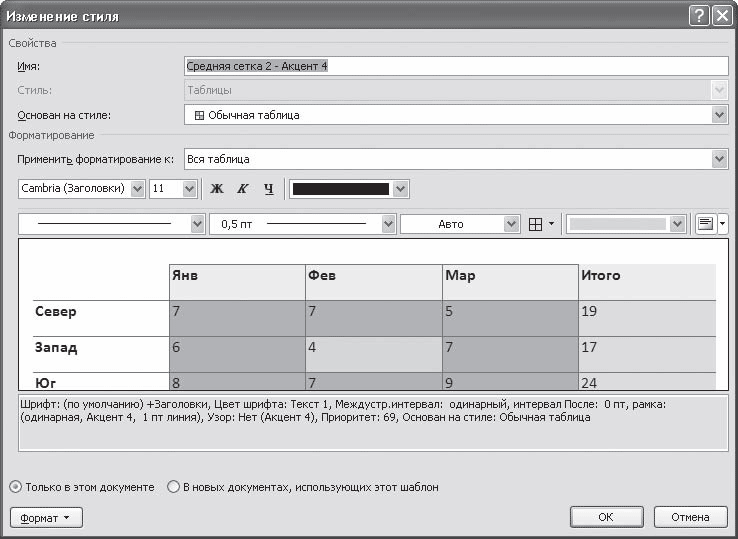
Task: Click the value 4 in Запад row
Action: (x=312, y=347)
